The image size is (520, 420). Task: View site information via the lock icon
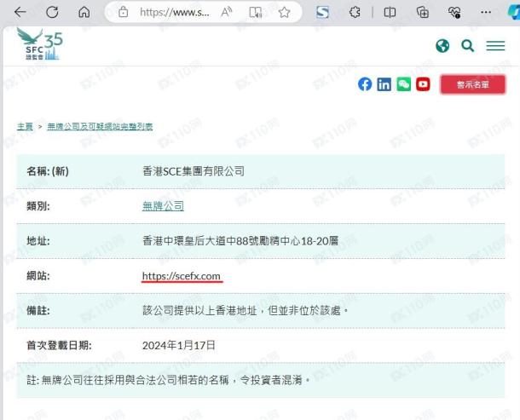click(x=124, y=12)
